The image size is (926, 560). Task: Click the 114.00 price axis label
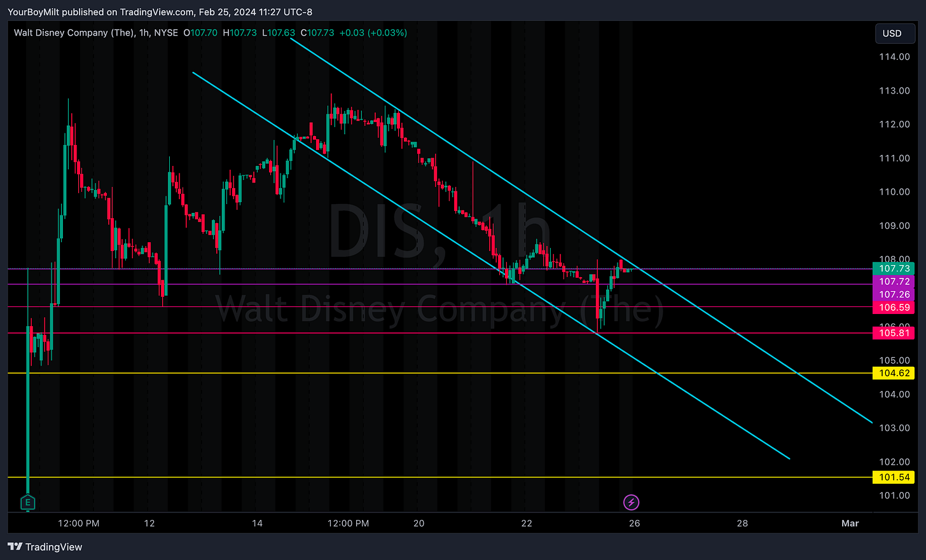(894, 57)
